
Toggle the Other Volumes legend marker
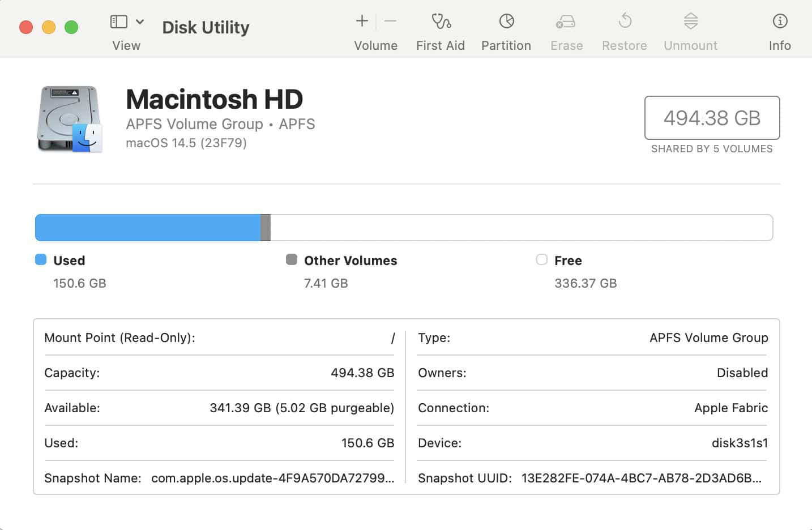(292, 259)
